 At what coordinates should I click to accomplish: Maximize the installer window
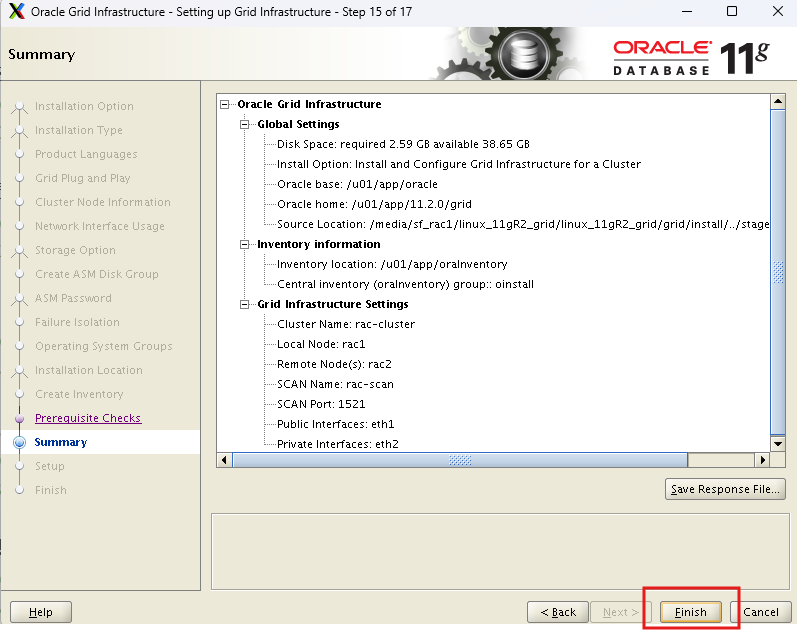[732, 11]
